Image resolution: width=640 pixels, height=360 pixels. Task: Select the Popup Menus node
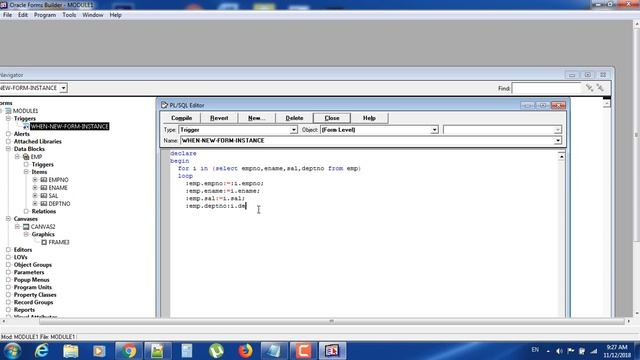pos(31,280)
